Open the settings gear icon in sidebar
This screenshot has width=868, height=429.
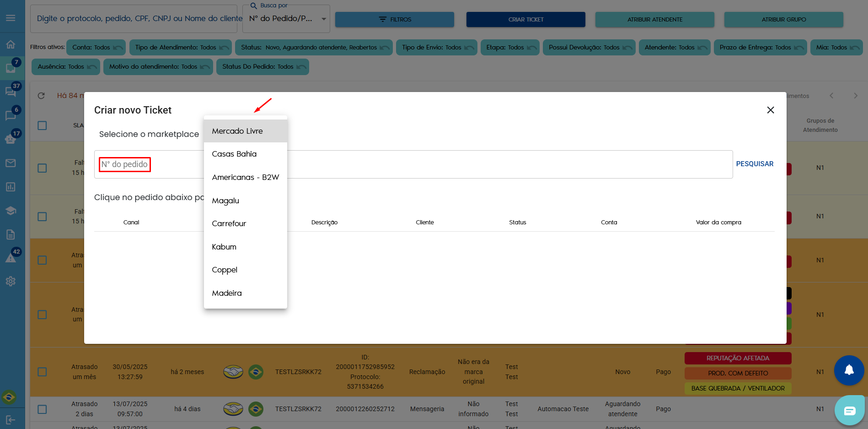(x=11, y=281)
